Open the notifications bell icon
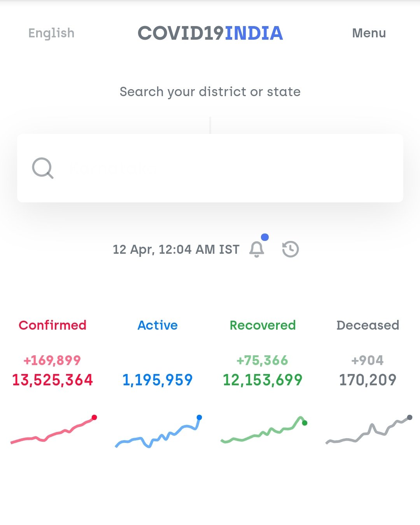This screenshot has height=525, width=420. click(x=257, y=249)
